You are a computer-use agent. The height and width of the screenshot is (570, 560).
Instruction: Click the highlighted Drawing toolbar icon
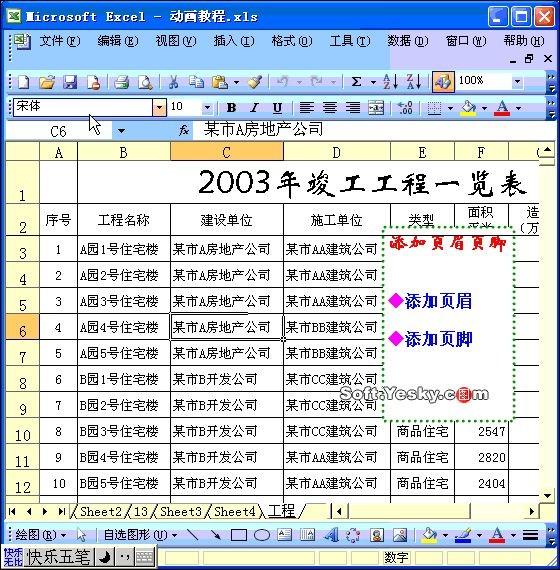pos(443,82)
